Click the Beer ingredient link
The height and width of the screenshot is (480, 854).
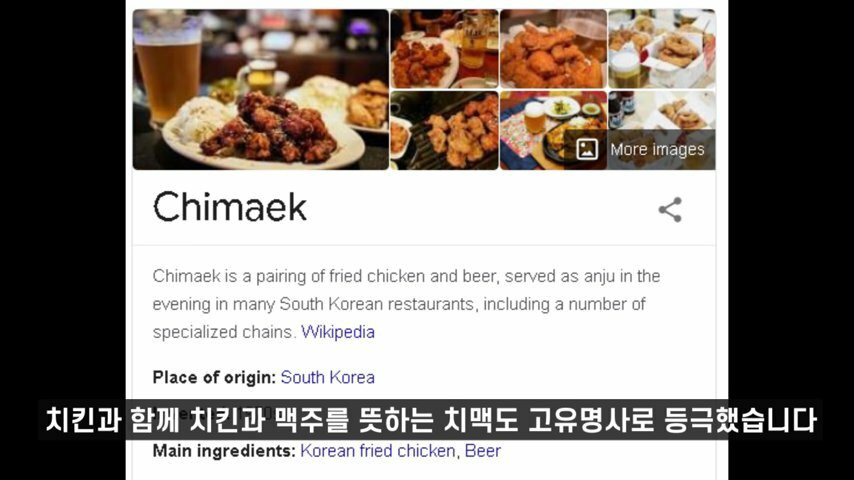[x=483, y=451]
